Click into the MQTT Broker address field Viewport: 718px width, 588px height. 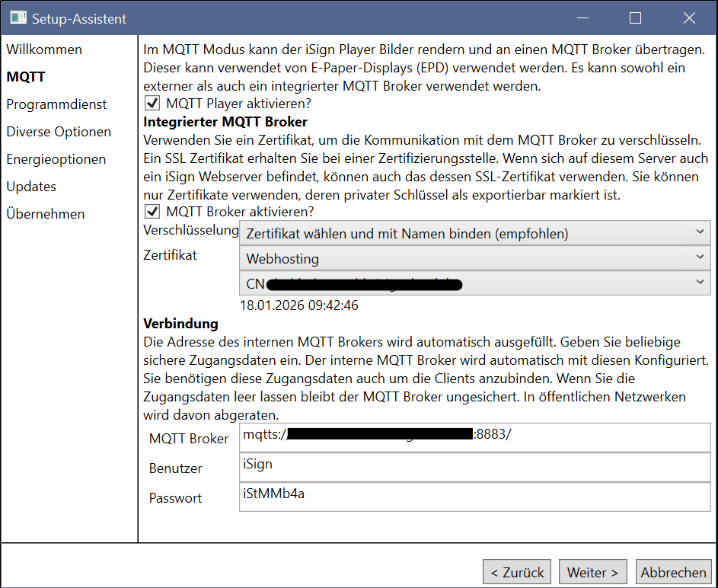475,437
